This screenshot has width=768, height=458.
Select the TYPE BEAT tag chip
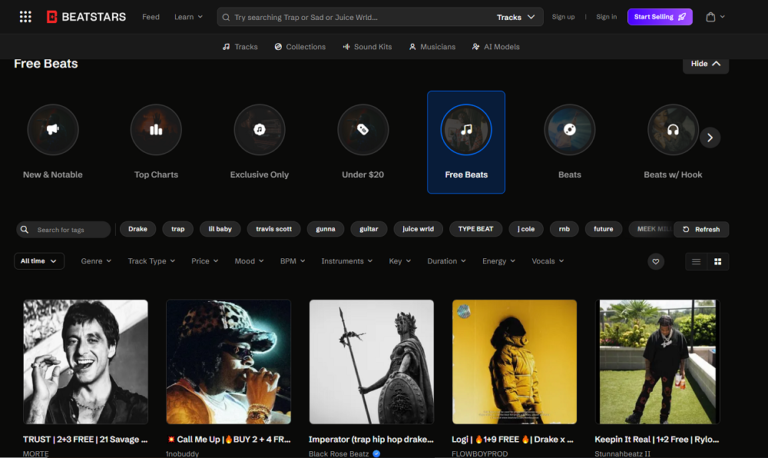click(x=476, y=229)
